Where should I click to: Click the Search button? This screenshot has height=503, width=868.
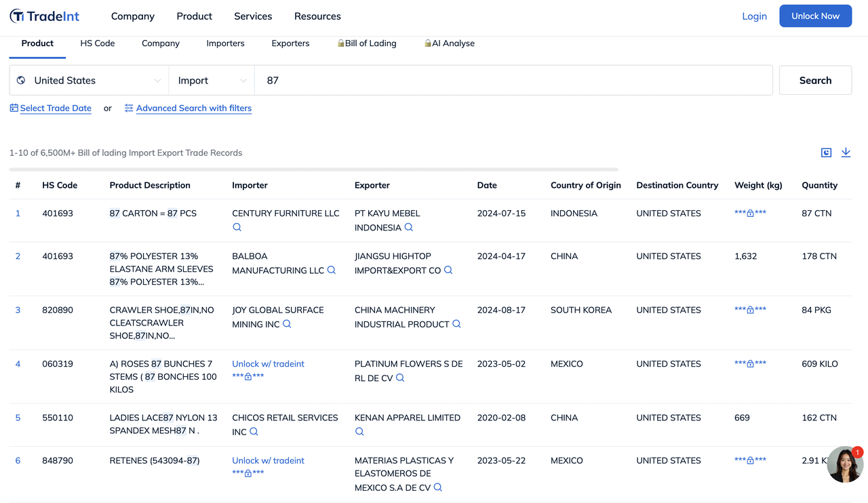coord(815,80)
